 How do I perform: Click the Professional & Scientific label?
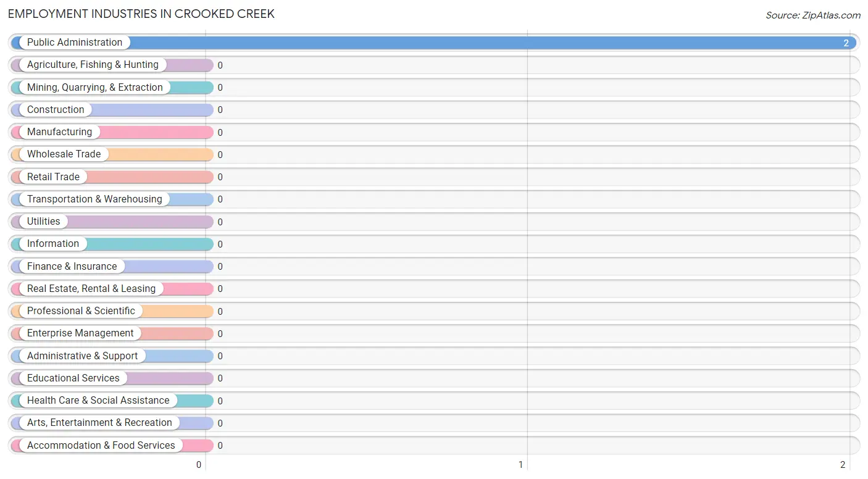81,311
